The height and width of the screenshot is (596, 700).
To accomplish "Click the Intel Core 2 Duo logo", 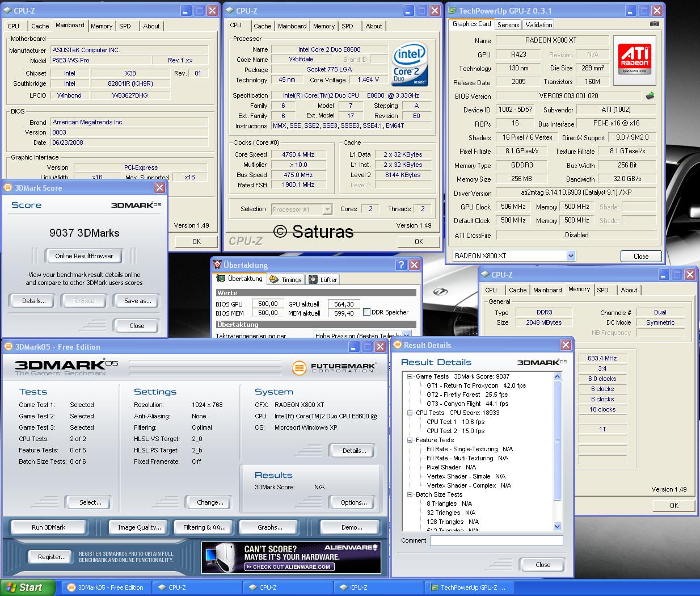I will click(x=410, y=65).
